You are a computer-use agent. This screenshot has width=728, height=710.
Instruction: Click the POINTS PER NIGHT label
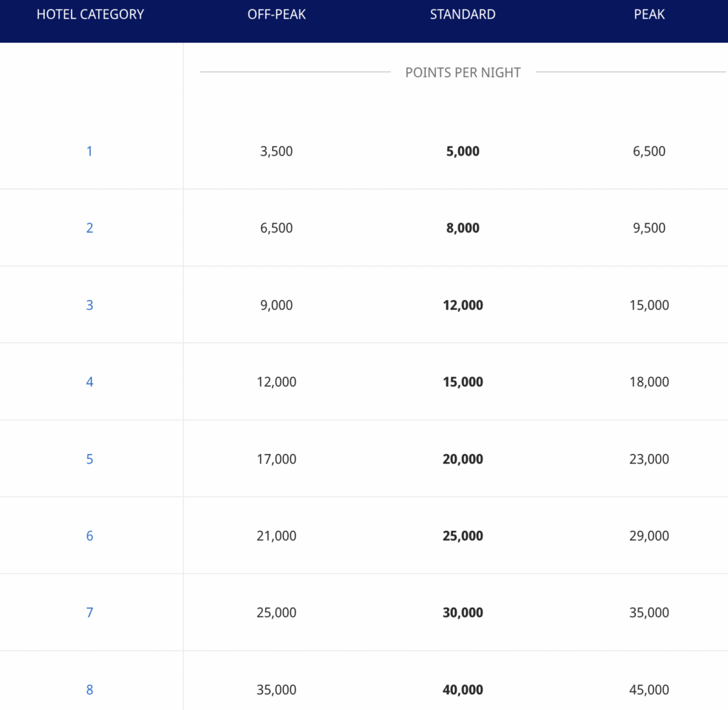click(x=462, y=72)
